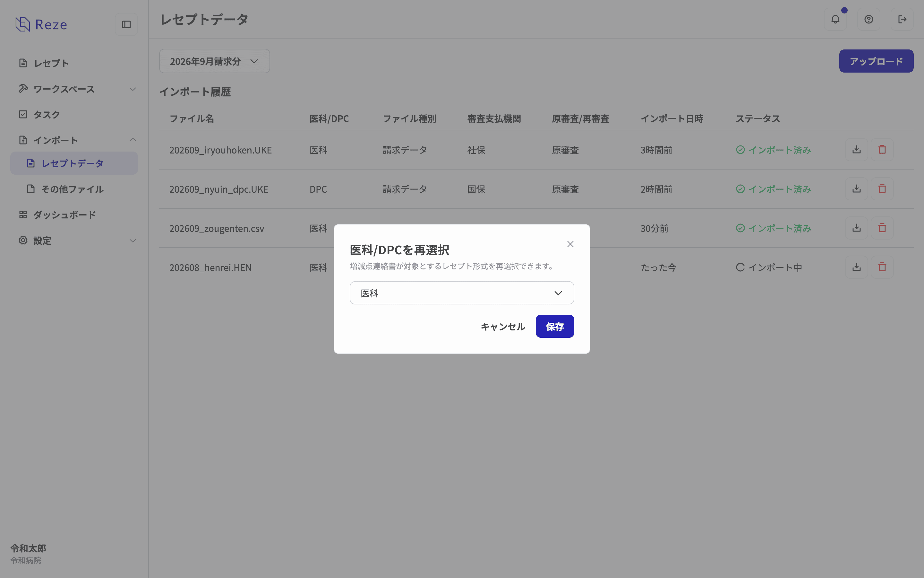Click キャンセル in the dialog
This screenshot has height=578, width=924.
[x=503, y=327]
